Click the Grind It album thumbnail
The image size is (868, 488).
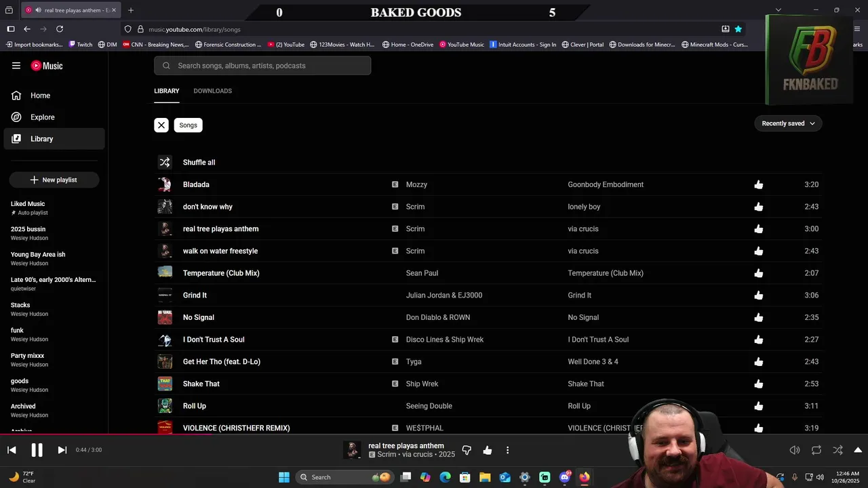[x=165, y=296]
